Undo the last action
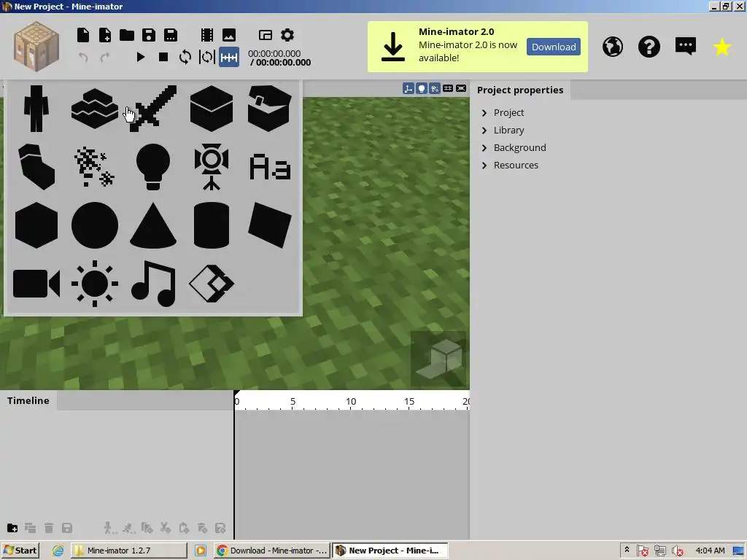This screenshot has height=560, width=747. point(83,57)
